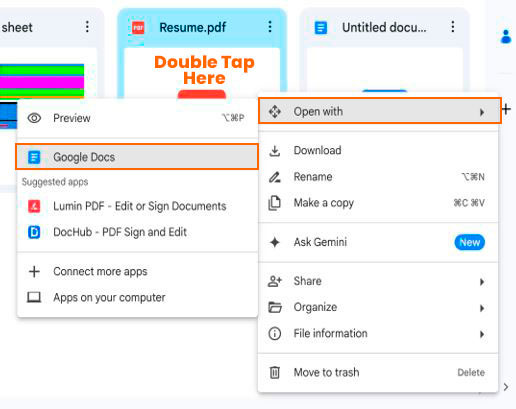The height and width of the screenshot is (409, 516).
Task: Click the Resume.pdf file name
Action: (193, 27)
